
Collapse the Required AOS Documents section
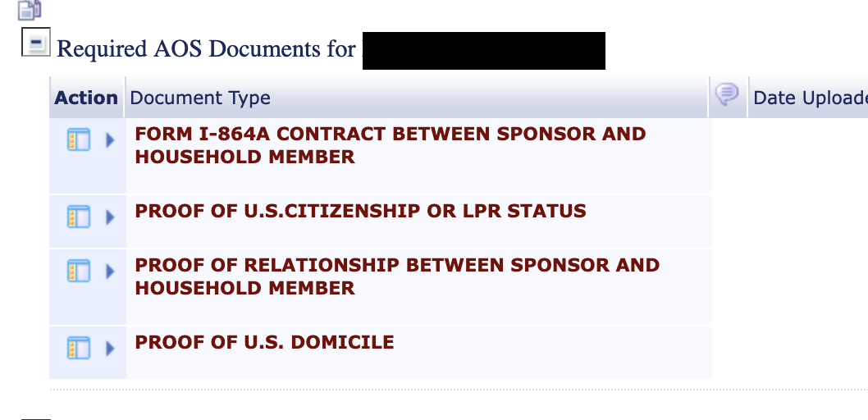tap(36, 42)
